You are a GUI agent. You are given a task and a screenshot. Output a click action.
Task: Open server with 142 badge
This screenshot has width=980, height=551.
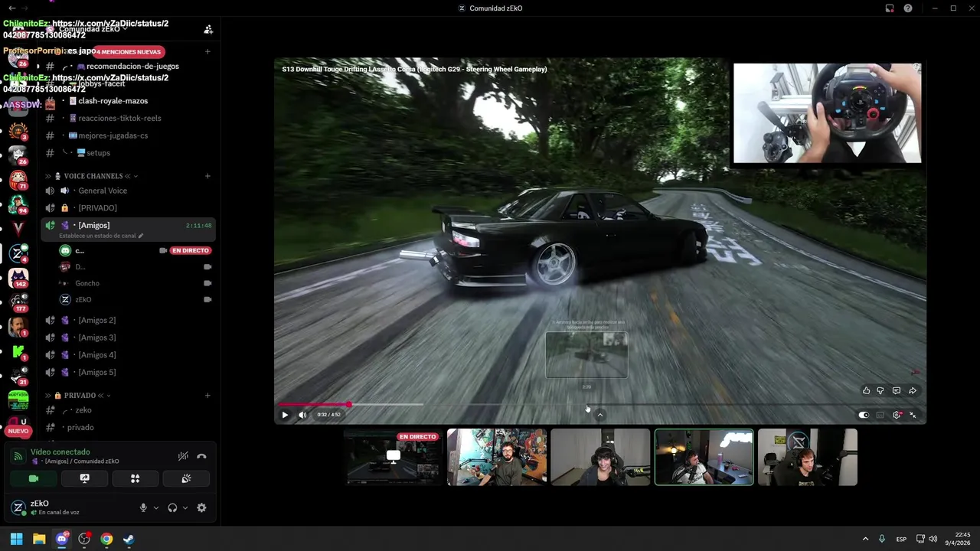[18, 278]
